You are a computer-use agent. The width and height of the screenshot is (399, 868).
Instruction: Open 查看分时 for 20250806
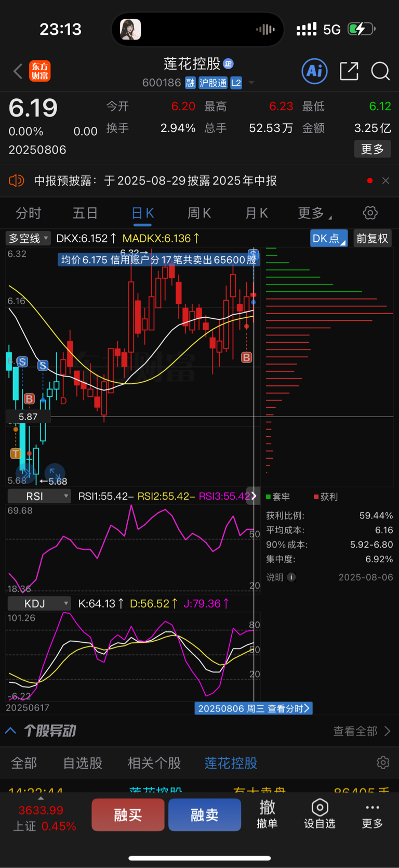[x=254, y=708]
